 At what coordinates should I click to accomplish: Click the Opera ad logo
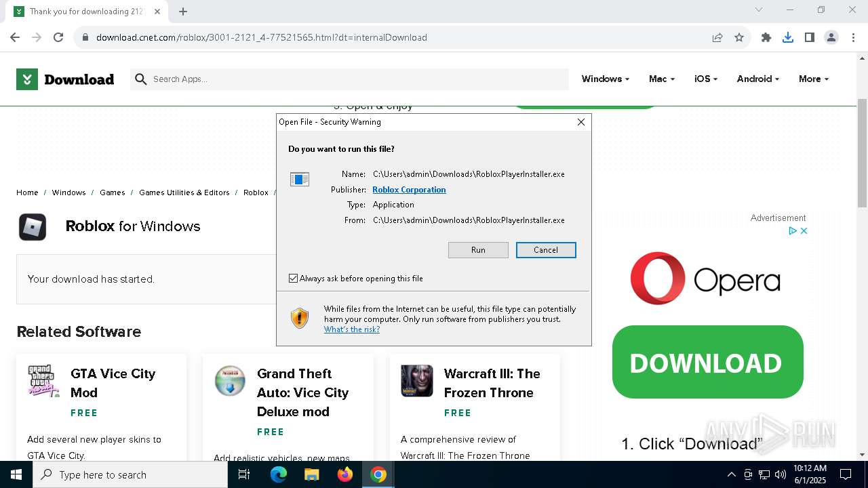(x=705, y=279)
